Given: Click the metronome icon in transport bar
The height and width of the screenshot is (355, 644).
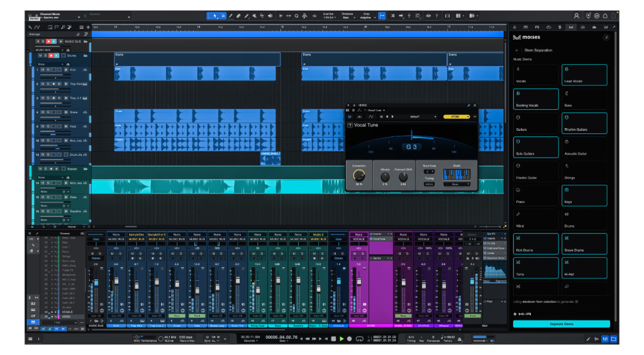Looking at the screenshot, I should click(459, 339).
